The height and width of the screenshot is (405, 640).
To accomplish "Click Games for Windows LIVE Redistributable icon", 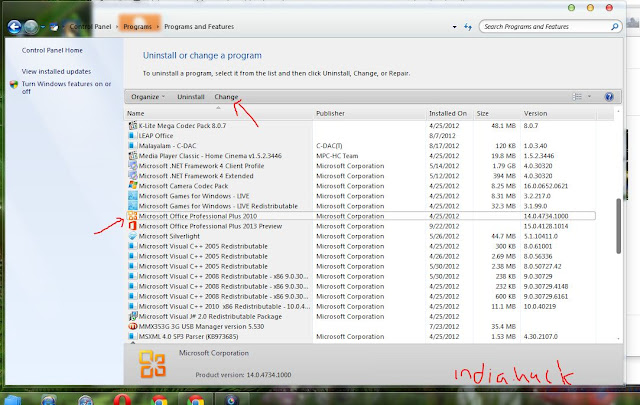I will pyautogui.click(x=133, y=206).
